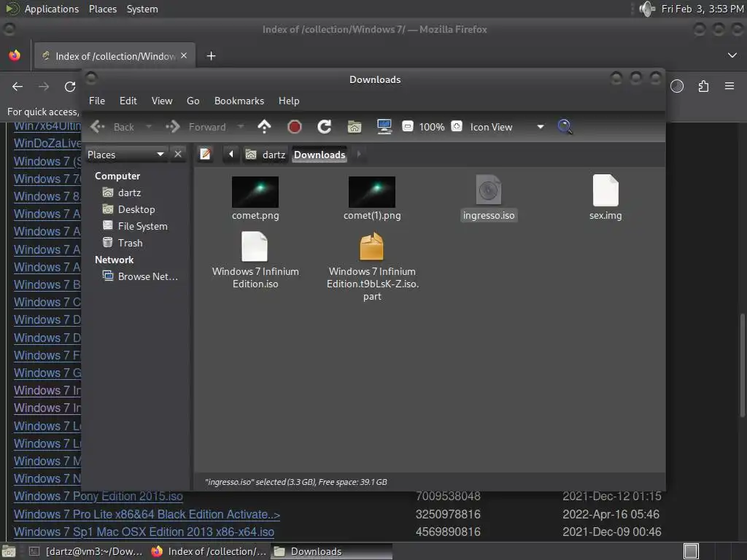Viewport: 747px width, 560px height.
Task: Click the path bar left arrow
Action: tap(231, 154)
